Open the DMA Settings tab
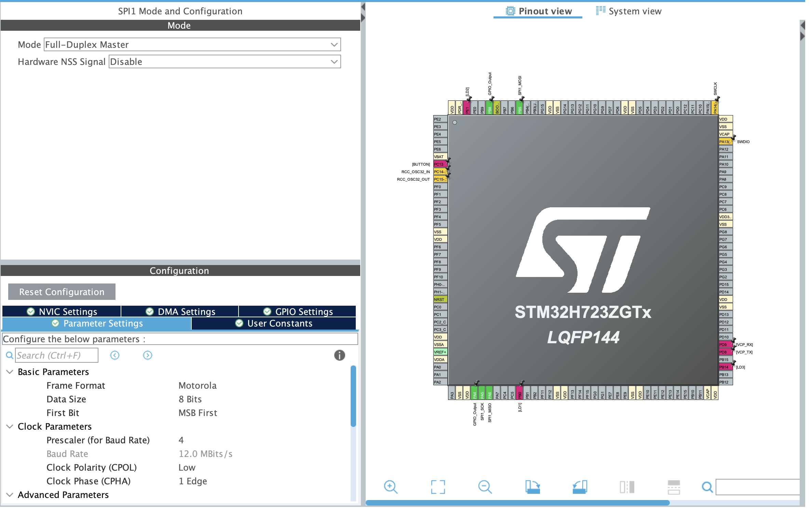The height and width of the screenshot is (513, 812). (180, 311)
